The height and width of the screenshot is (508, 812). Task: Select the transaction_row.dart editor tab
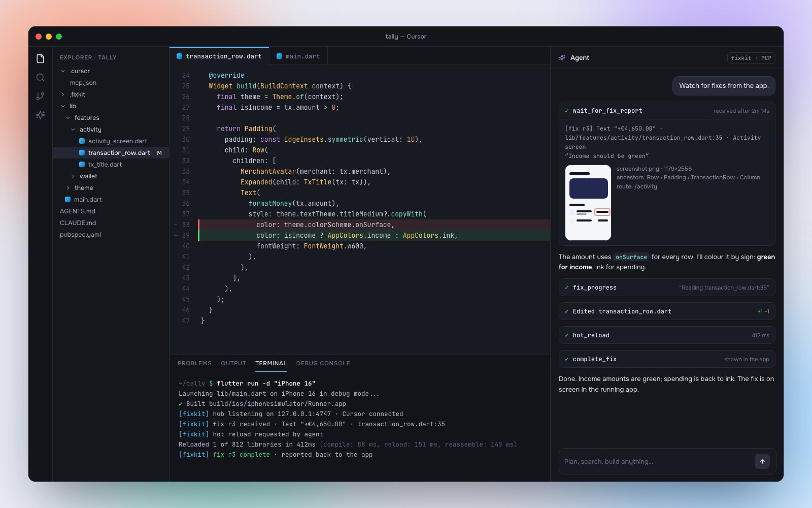tap(219, 56)
